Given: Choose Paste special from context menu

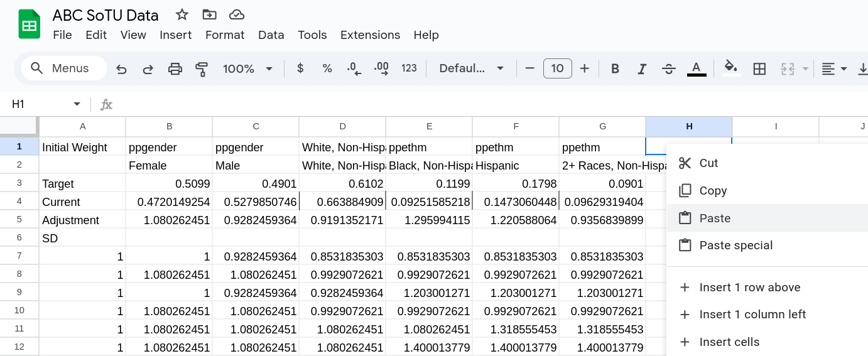Looking at the screenshot, I should tap(735, 245).
